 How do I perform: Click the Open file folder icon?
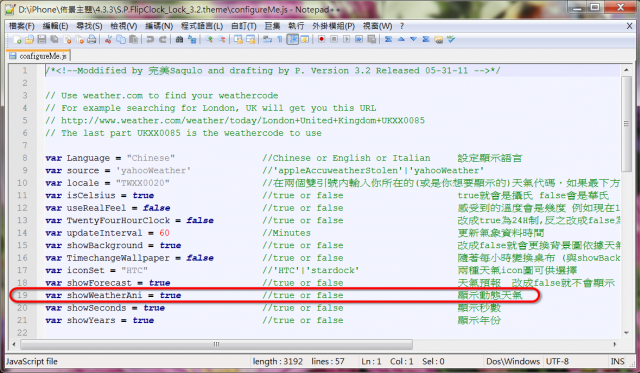coord(29,40)
